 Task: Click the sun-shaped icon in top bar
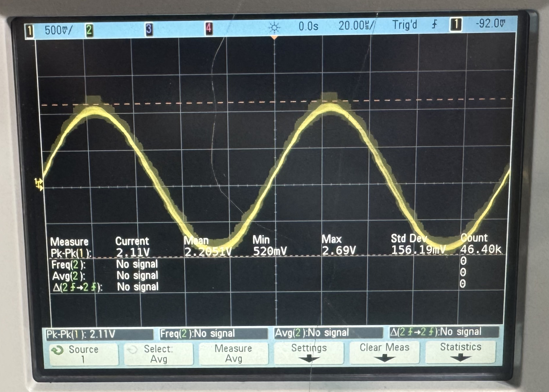[274, 28]
